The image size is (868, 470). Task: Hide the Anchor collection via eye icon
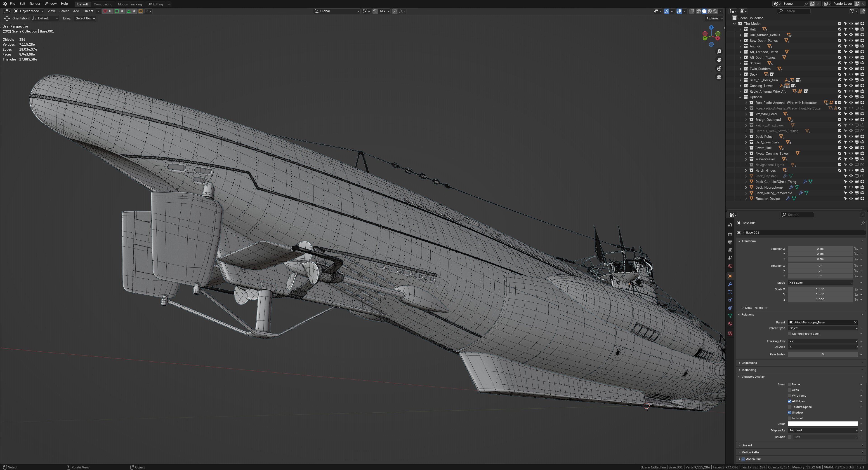pos(851,46)
